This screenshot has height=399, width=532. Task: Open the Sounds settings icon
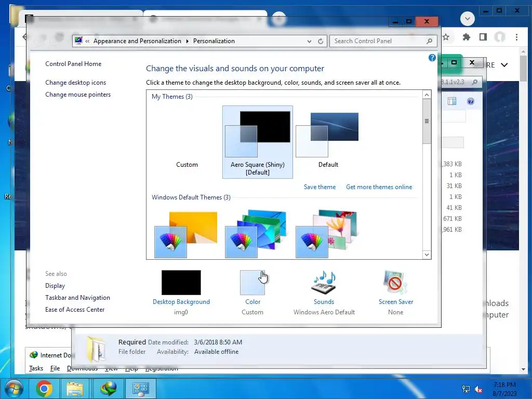point(324,282)
